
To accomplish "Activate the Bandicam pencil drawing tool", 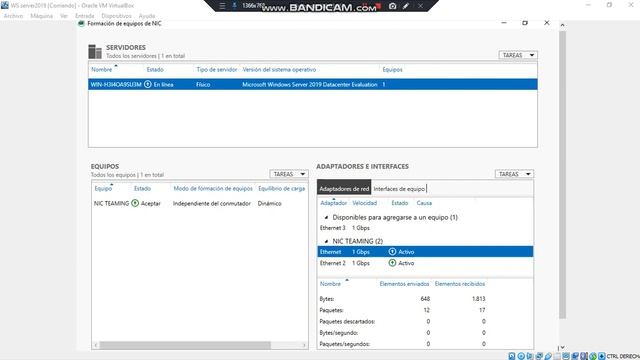I will pos(406,6).
